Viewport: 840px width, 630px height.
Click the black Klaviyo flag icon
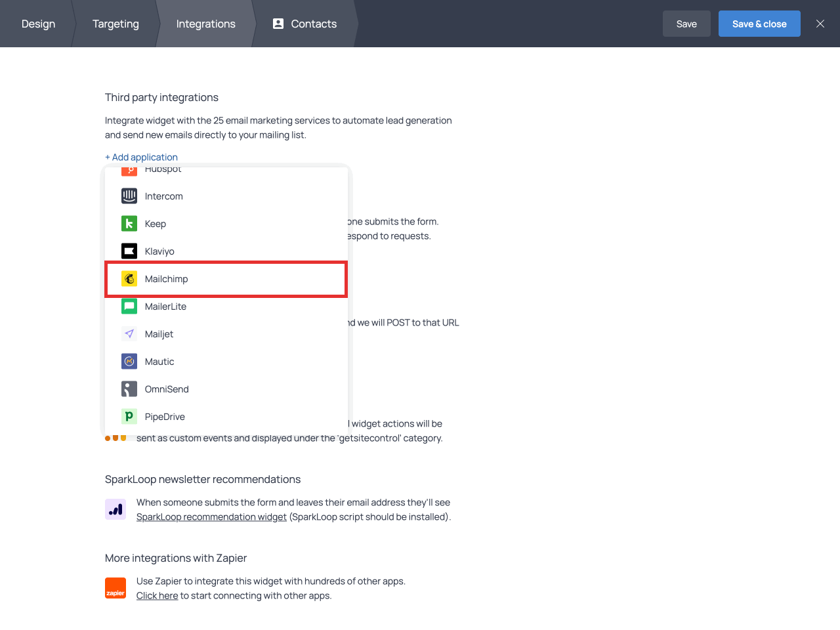coord(129,251)
